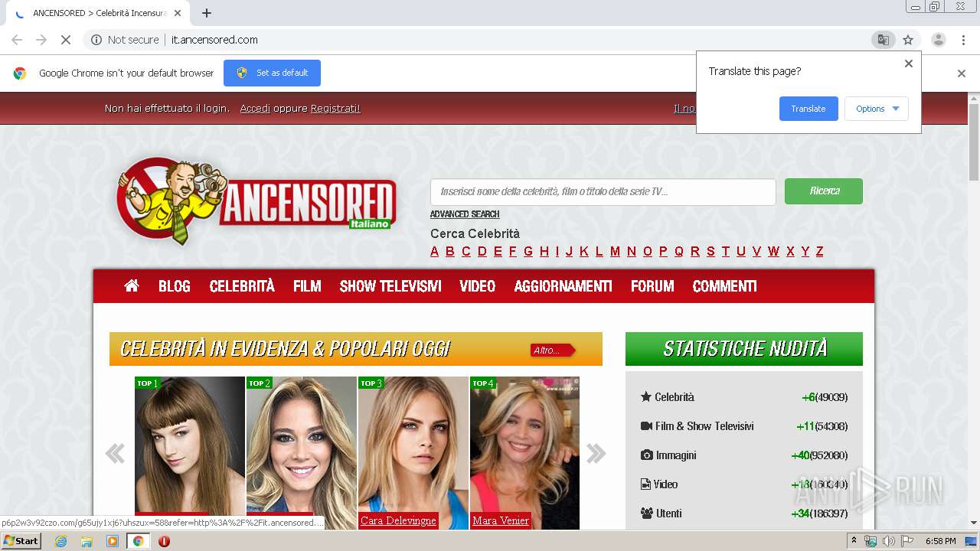980x551 pixels.
Task: Open the Windows Start button
Action: [21, 541]
